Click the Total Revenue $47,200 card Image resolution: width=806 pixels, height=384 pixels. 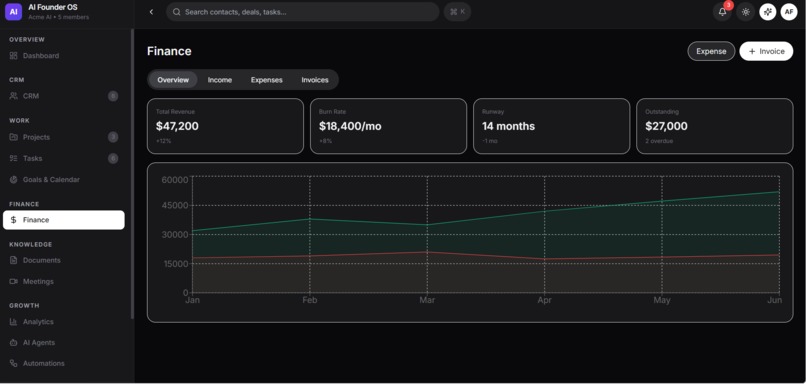[225, 126]
